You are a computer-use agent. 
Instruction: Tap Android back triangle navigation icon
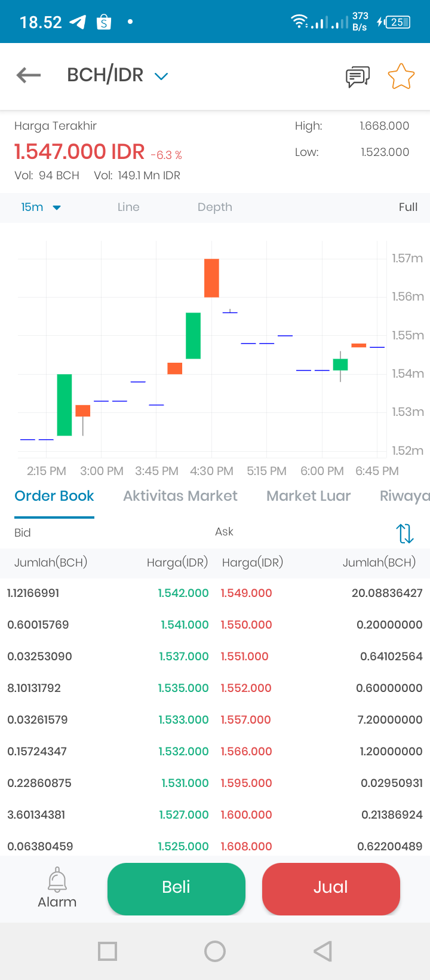coord(322,951)
